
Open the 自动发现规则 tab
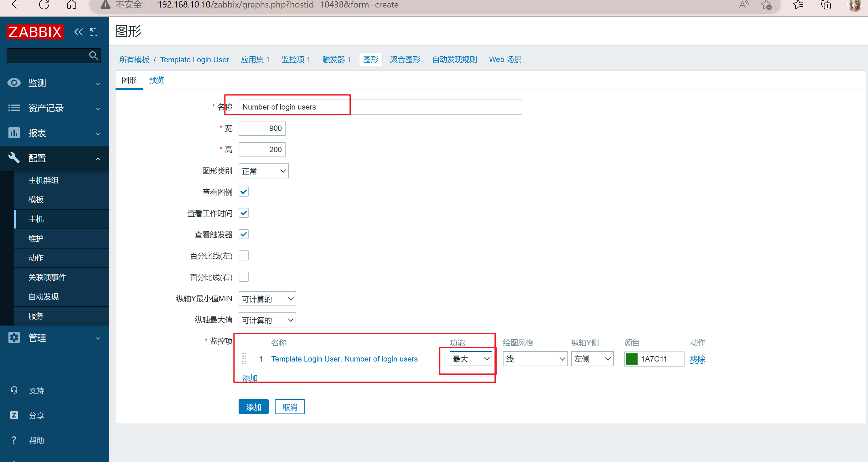tap(455, 59)
